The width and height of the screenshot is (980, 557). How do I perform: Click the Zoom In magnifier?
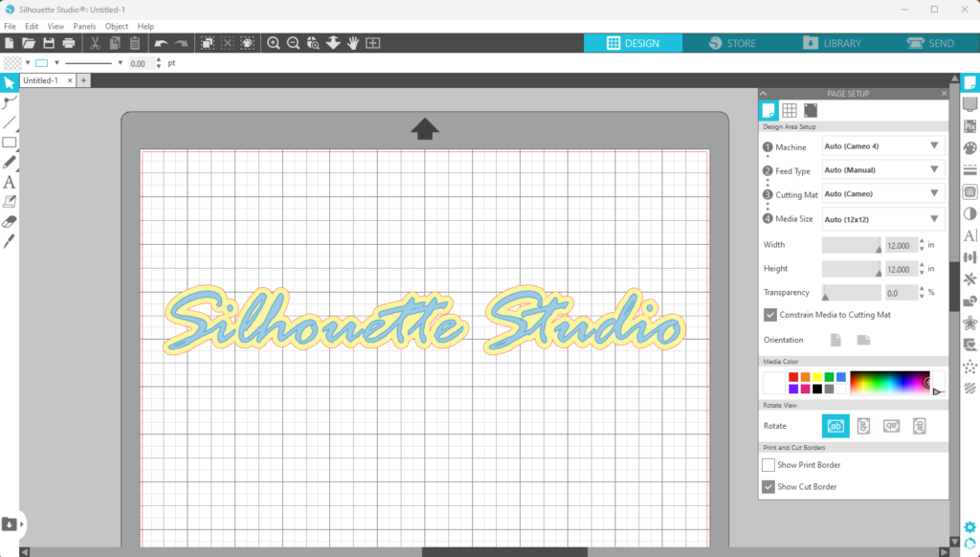pos(273,43)
